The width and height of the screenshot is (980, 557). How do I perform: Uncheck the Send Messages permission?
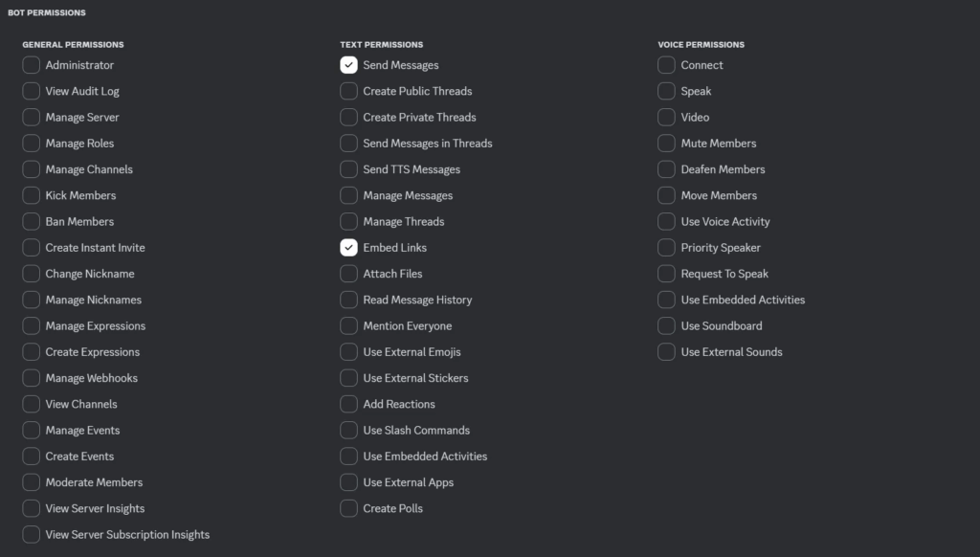[348, 65]
